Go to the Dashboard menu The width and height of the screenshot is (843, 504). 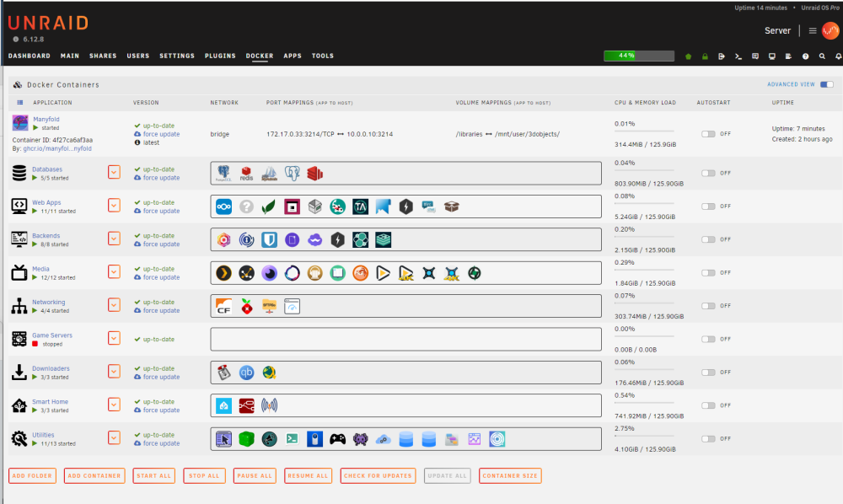(29, 56)
